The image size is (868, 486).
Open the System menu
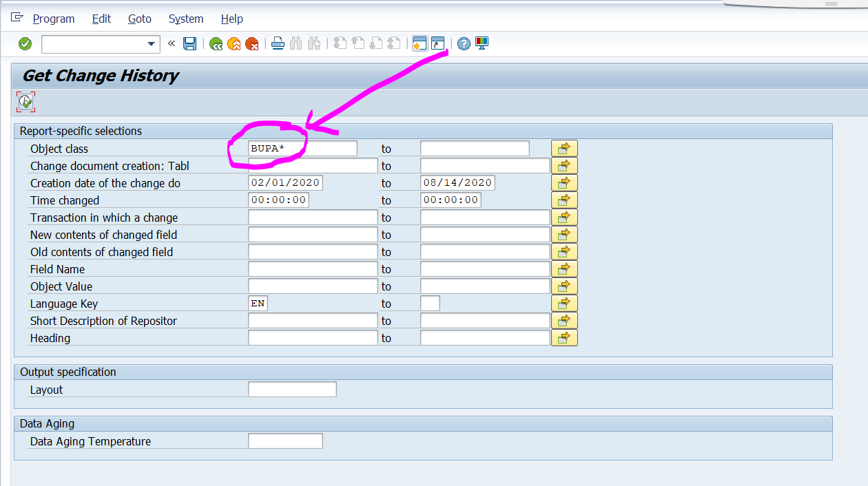[x=185, y=19]
